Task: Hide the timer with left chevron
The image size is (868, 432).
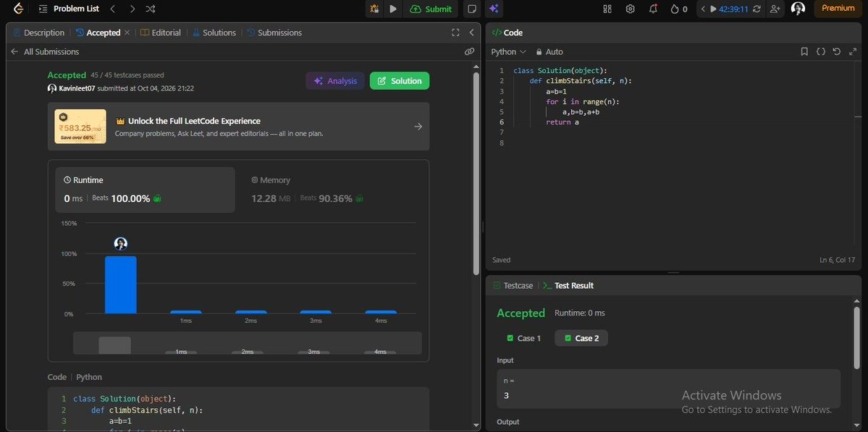Action: [x=703, y=9]
